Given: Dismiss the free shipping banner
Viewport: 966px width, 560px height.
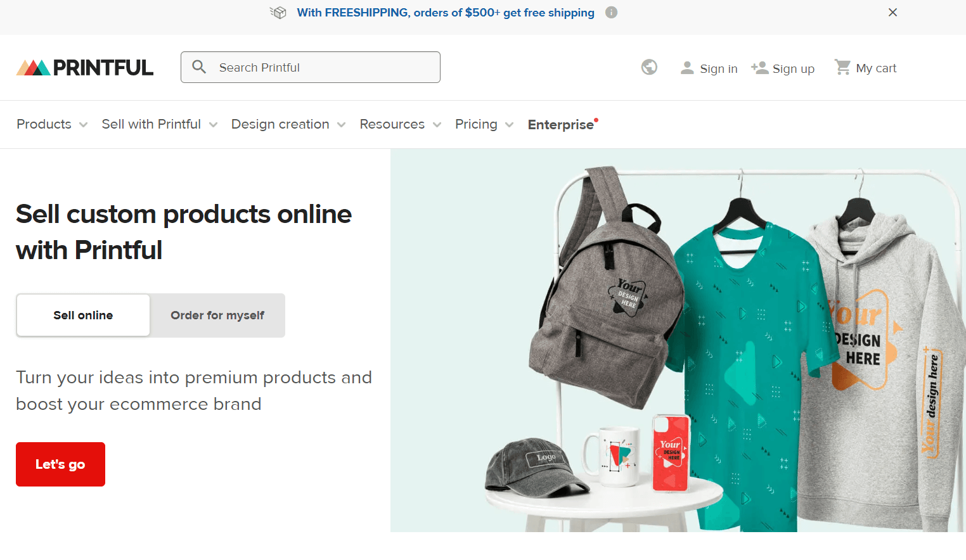Looking at the screenshot, I should coord(892,13).
